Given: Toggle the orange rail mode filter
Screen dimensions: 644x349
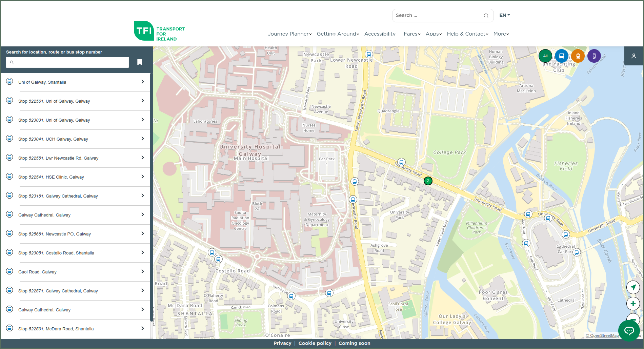Looking at the screenshot, I should [578, 56].
